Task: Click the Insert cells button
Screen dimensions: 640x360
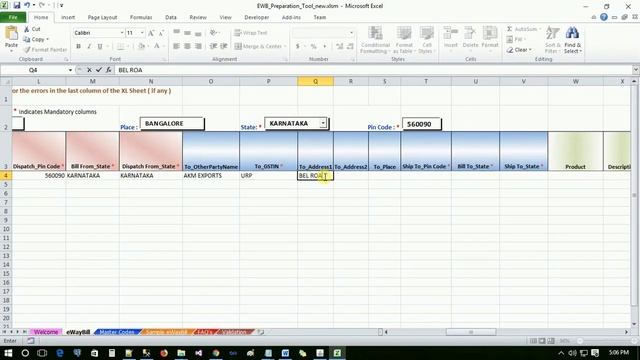Action: point(451,38)
